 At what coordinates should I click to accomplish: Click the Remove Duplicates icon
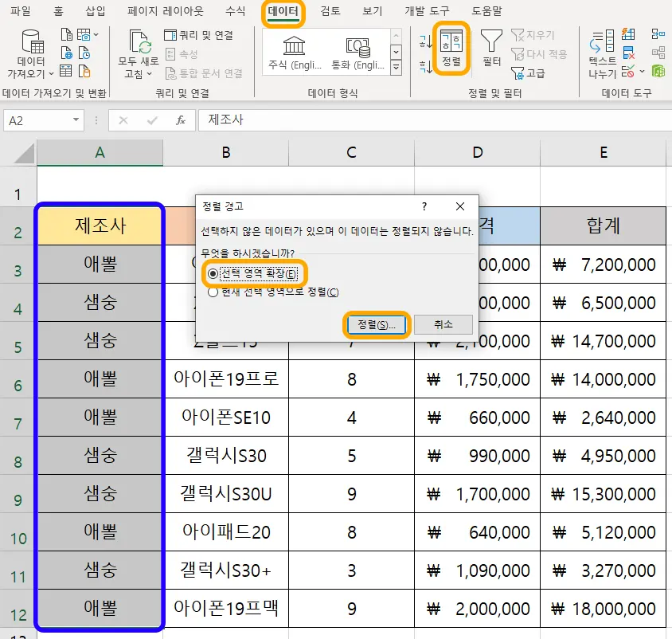628,53
